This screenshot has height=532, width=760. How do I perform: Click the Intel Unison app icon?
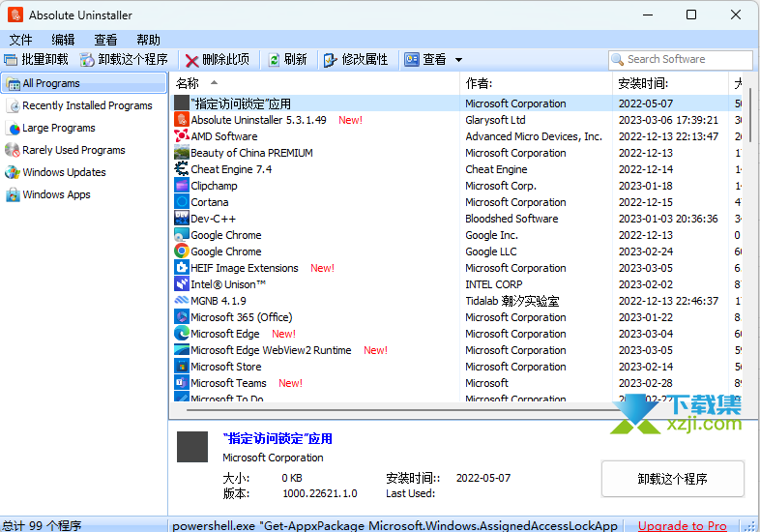coord(182,284)
